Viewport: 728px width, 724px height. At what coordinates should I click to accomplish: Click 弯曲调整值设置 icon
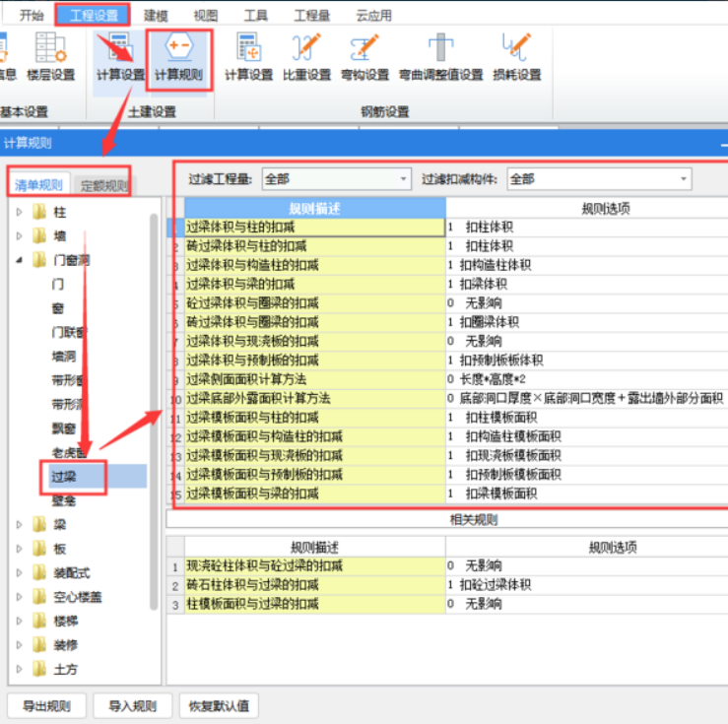pos(440,57)
